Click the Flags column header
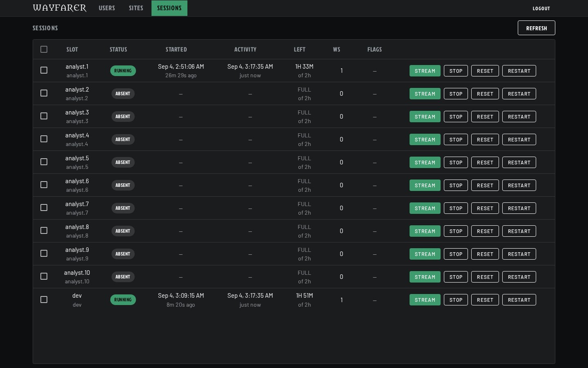 374,49
